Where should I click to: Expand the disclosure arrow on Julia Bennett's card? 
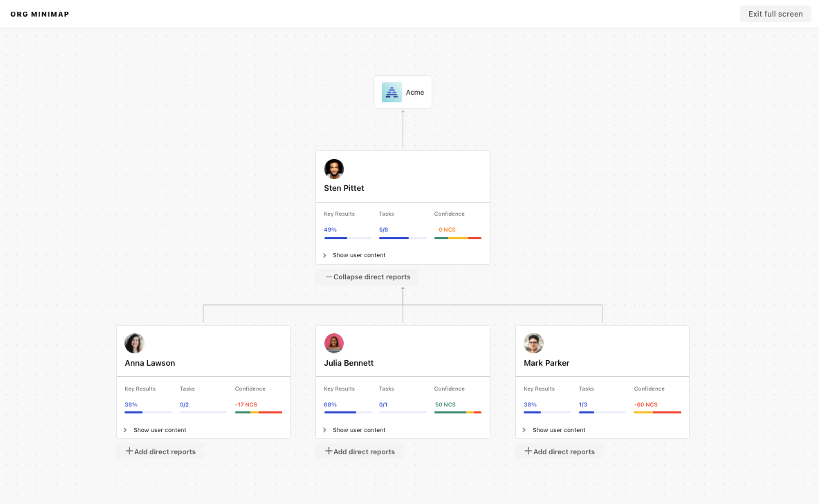pyautogui.click(x=325, y=429)
